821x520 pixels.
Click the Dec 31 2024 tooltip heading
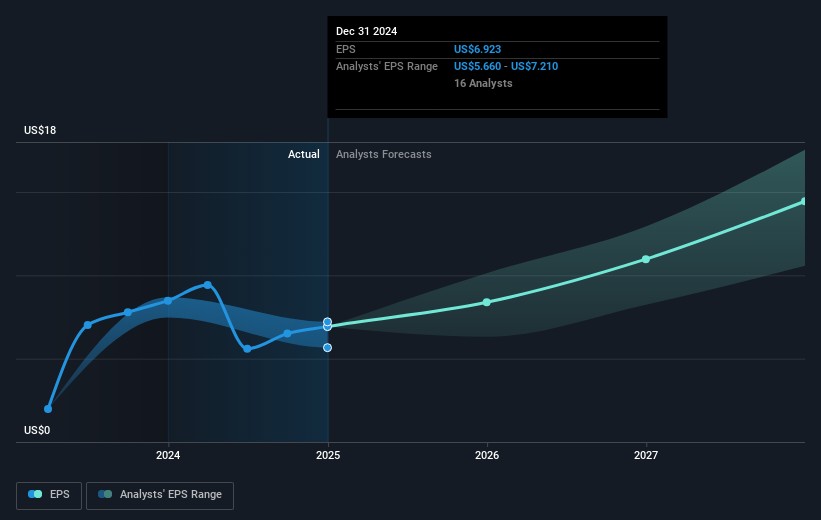point(366,31)
